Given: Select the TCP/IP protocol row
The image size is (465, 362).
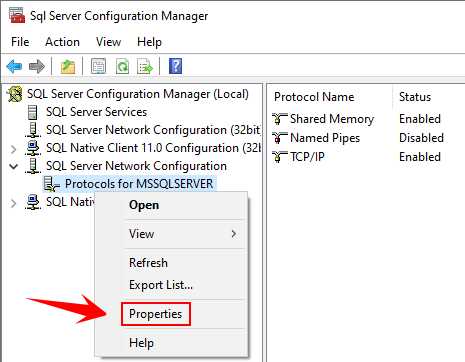Looking at the screenshot, I should pyautogui.click(x=307, y=157).
